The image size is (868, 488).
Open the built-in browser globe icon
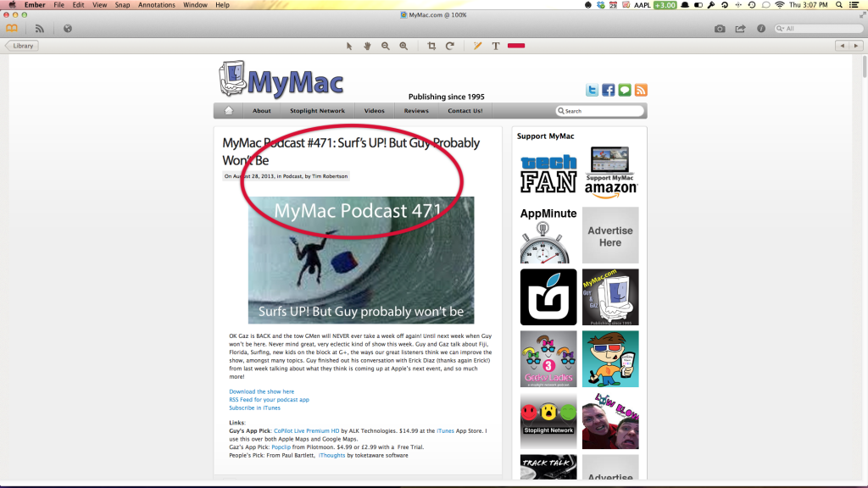click(68, 28)
